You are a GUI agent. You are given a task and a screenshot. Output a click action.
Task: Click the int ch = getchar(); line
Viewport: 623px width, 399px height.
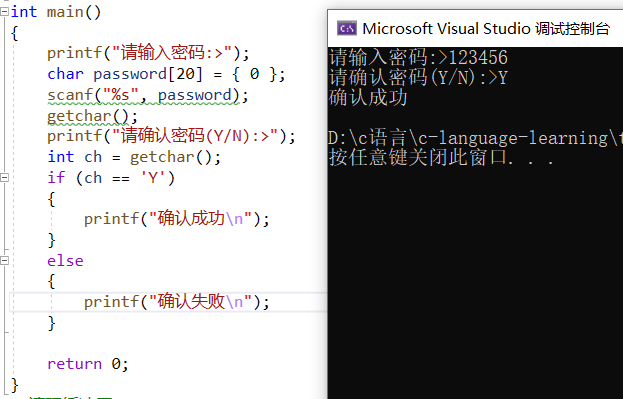tap(134, 157)
